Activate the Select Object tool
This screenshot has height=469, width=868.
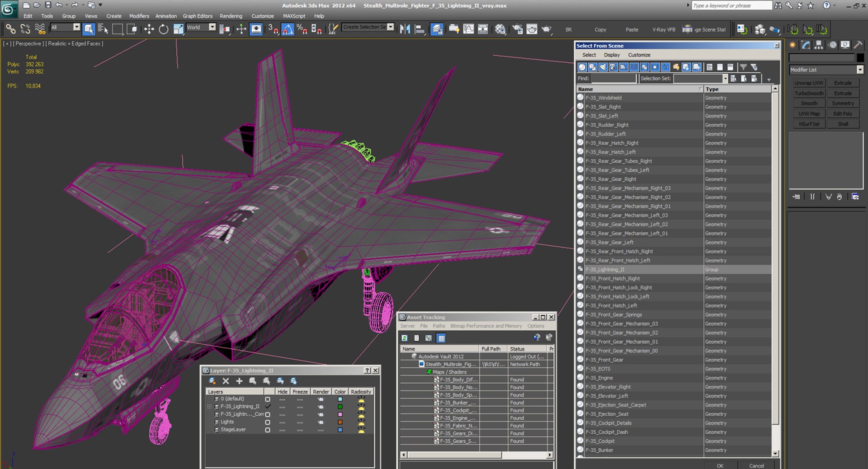[x=89, y=29]
